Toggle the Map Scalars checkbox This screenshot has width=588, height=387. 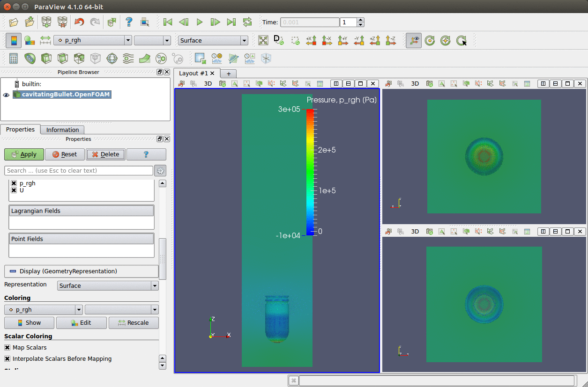(7, 348)
